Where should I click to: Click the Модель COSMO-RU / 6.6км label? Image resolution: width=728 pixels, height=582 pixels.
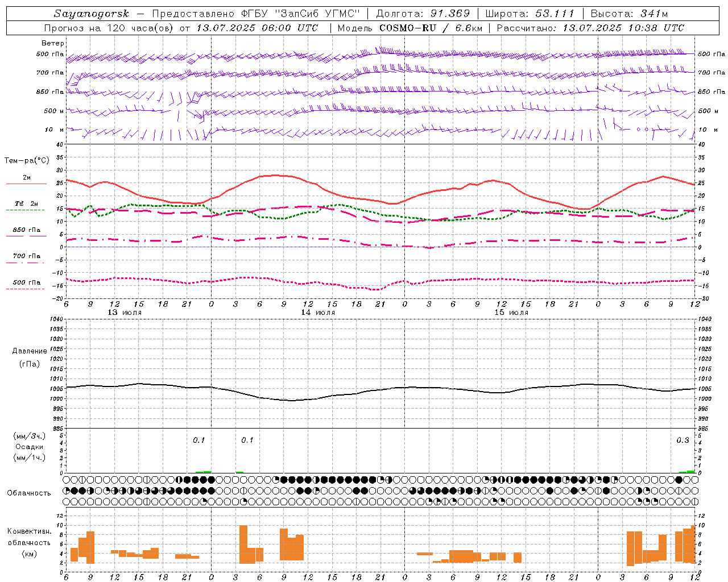(x=409, y=28)
